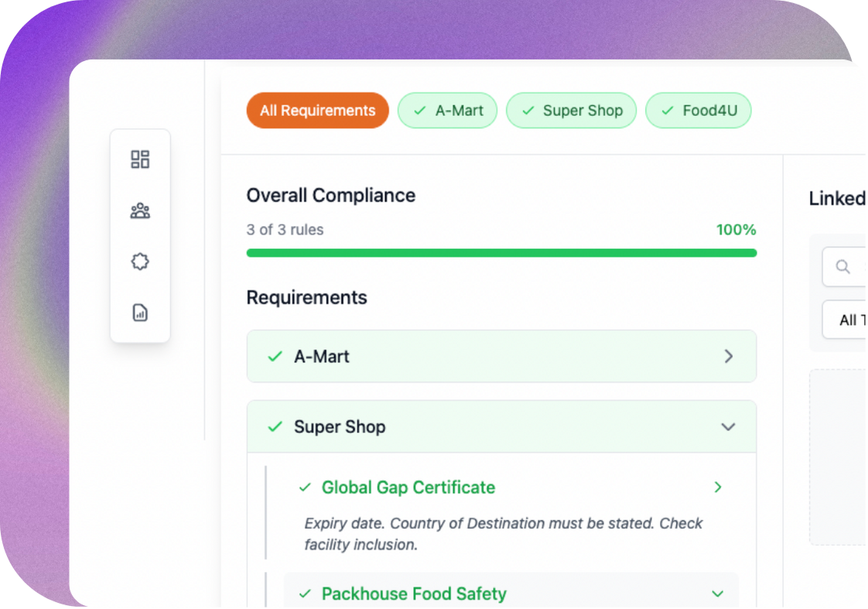Viewport: 868px width, 609px height.
Task: Click the Linked panel heading
Action: pyautogui.click(x=838, y=199)
